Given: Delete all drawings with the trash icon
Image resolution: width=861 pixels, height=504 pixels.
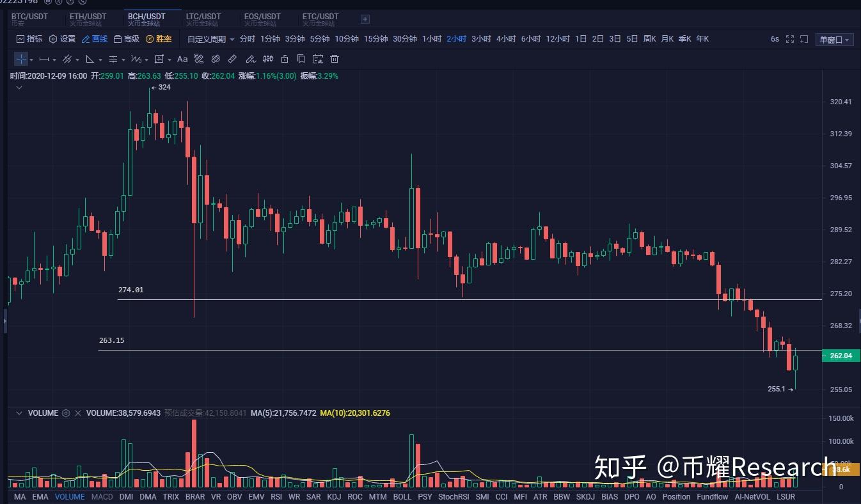Looking at the screenshot, I should tap(334, 59).
